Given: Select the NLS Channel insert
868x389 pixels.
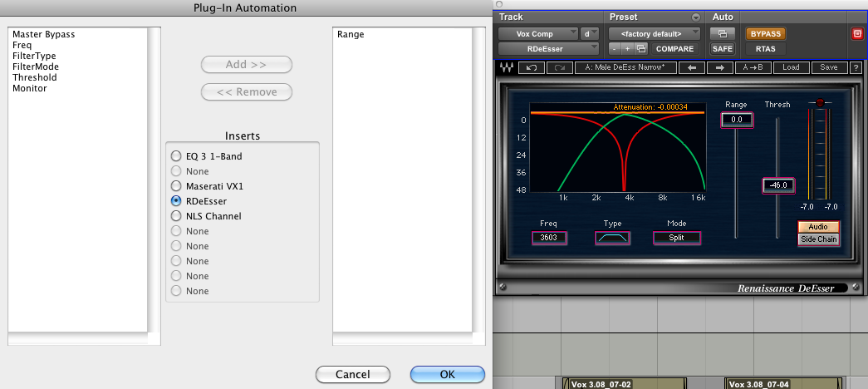Looking at the screenshot, I should coord(176,216).
